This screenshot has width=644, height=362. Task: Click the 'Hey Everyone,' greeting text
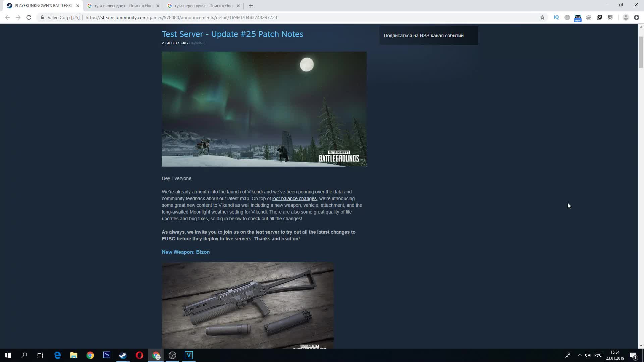(x=177, y=178)
